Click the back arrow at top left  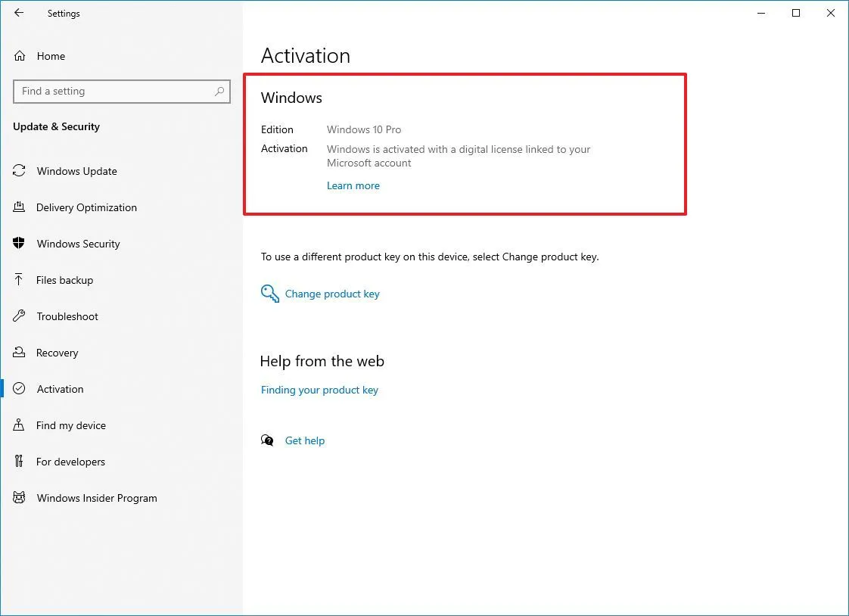point(18,12)
